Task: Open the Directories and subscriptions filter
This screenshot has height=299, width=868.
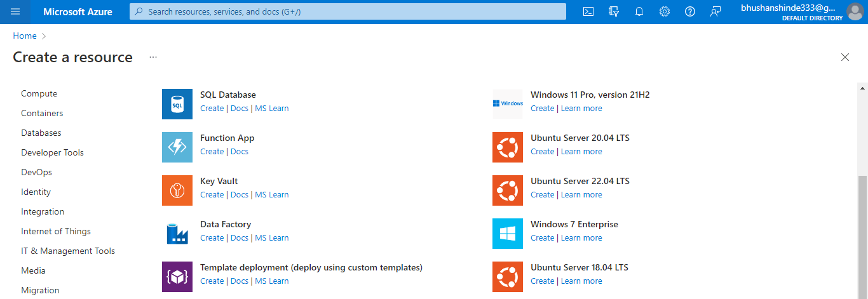Action: pyautogui.click(x=614, y=11)
